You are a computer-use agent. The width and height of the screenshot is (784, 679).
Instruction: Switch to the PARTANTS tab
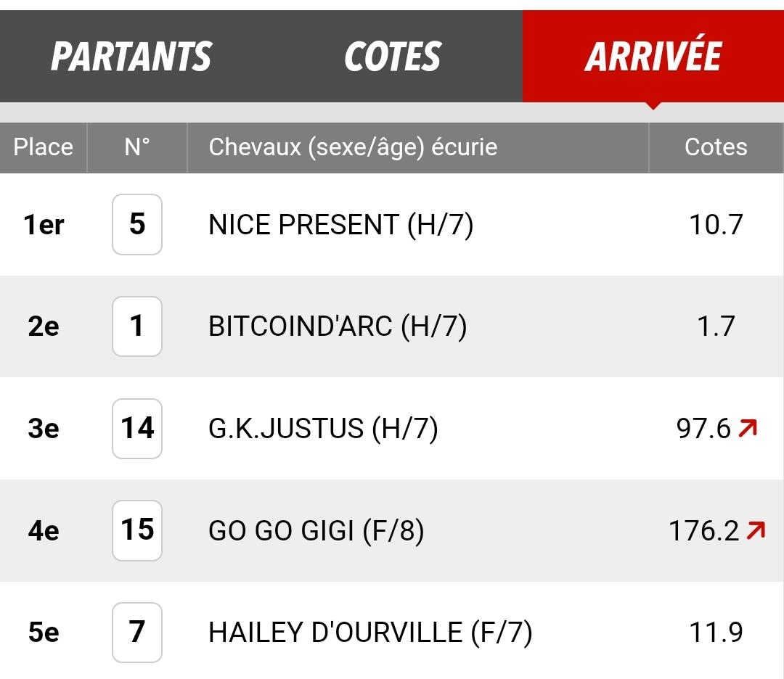[x=131, y=57]
